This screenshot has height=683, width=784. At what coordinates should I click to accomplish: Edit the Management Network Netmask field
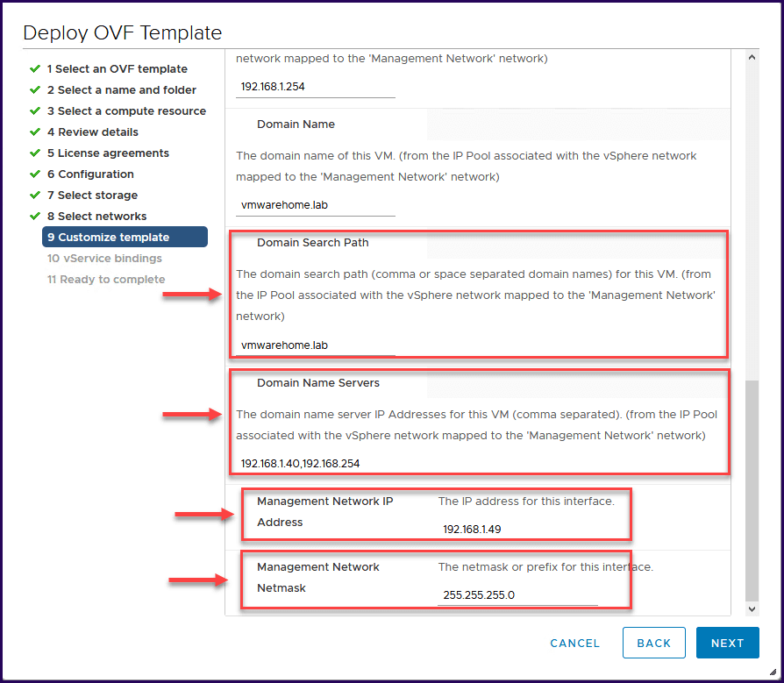point(517,595)
